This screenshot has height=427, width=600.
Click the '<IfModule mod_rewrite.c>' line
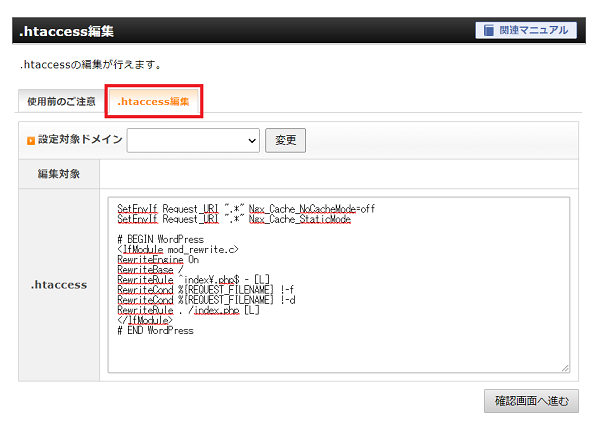178,249
